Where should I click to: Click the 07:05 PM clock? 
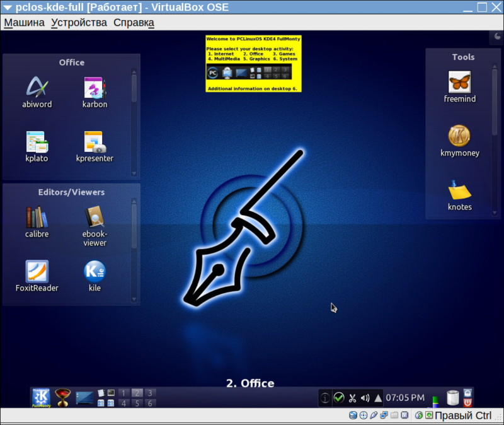pyautogui.click(x=405, y=398)
